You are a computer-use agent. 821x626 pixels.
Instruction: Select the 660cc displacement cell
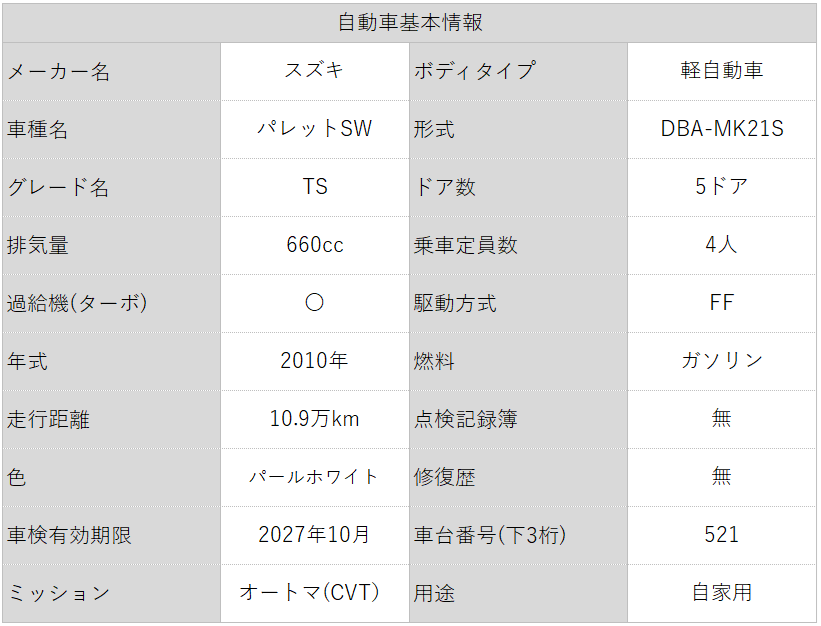314,245
